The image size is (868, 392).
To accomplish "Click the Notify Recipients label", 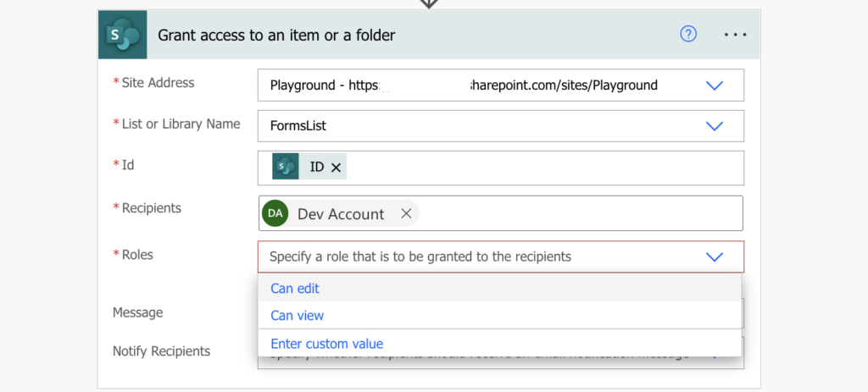I will pos(162,351).
